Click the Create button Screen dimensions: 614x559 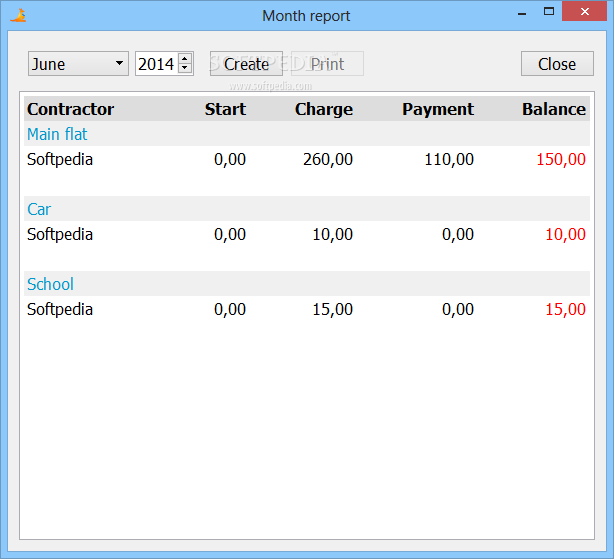[x=246, y=63]
